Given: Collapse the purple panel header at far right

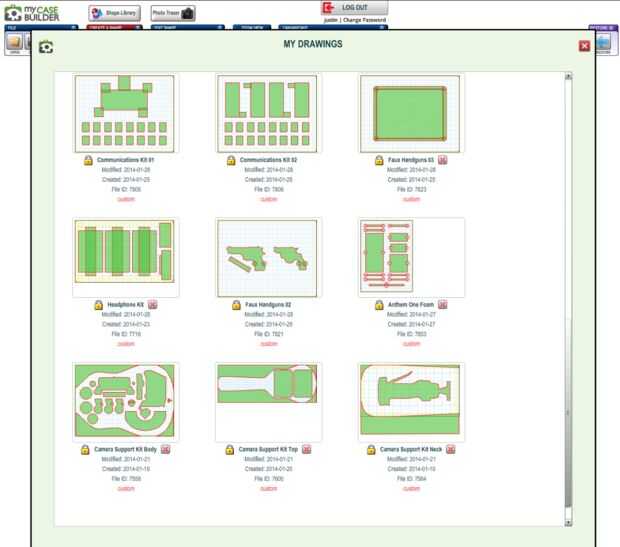Looking at the screenshot, I should (603, 27).
